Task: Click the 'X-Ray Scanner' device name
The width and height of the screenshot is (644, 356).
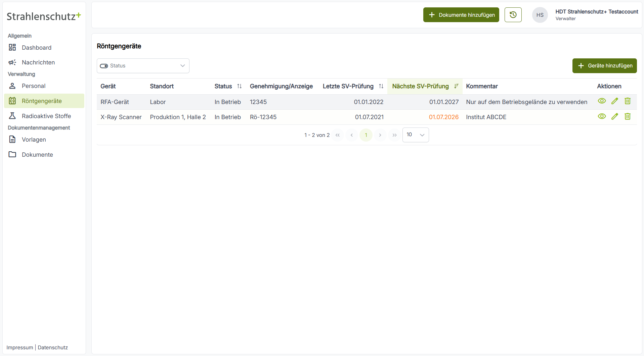Action: click(x=121, y=117)
